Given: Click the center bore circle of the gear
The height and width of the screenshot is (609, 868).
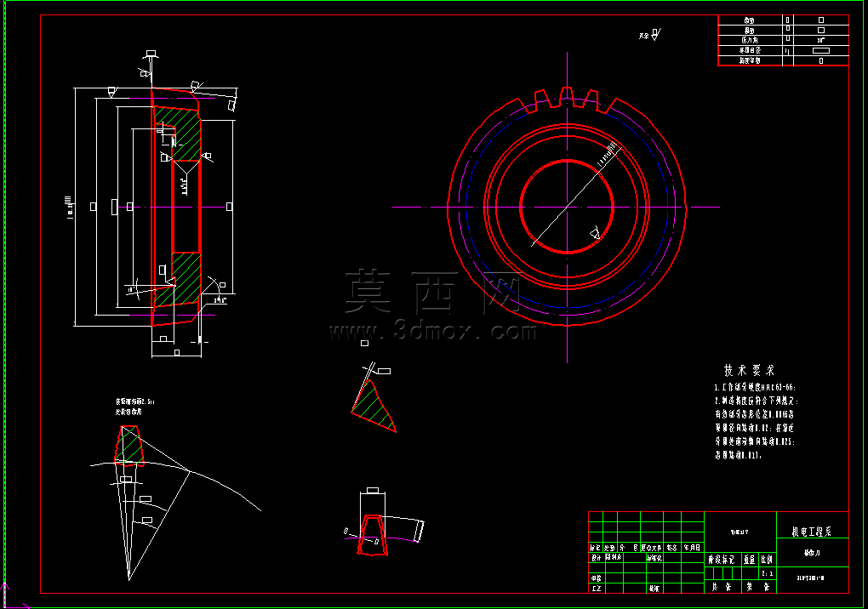Looking at the screenshot, I should (567, 207).
